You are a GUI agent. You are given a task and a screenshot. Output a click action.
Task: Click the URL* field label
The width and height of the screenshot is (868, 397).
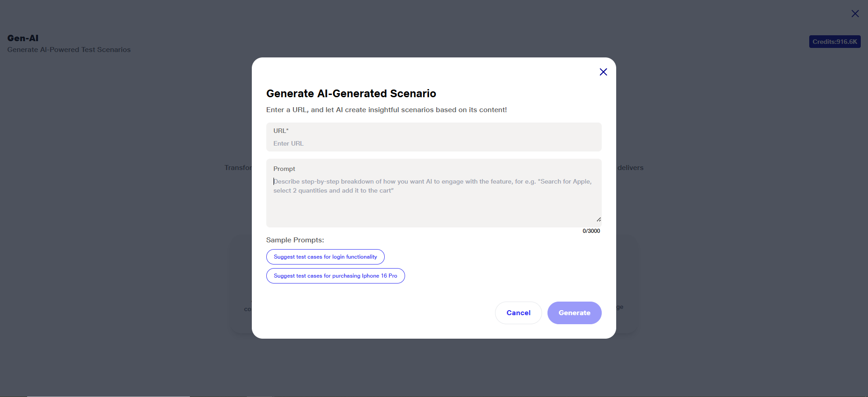tap(281, 131)
